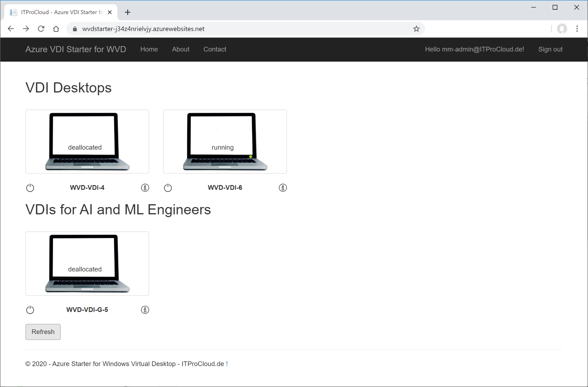Click Hello mm-admin@ITProCloud.de link
588x387 pixels.
coord(475,49)
